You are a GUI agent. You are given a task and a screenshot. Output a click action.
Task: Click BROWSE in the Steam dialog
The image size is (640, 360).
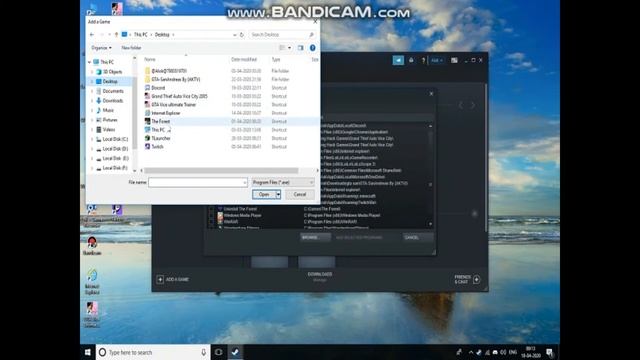click(x=315, y=238)
